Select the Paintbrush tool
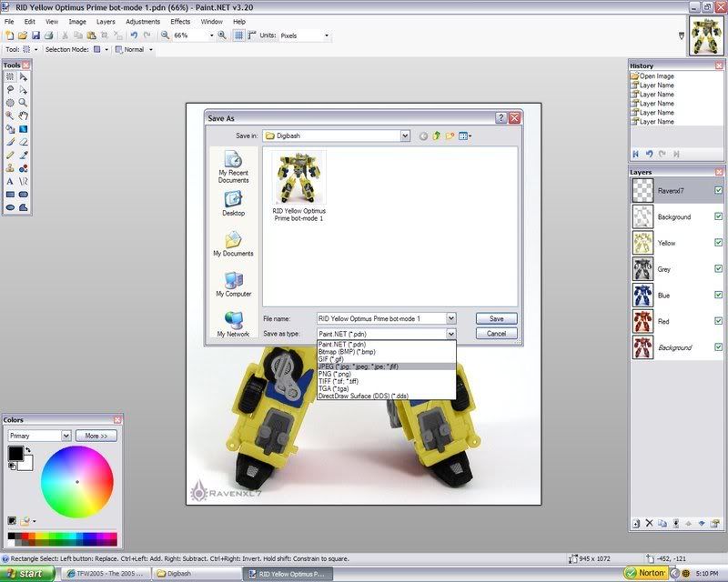Image resolution: width=728 pixels, height=582 pixels. [10, 142]
